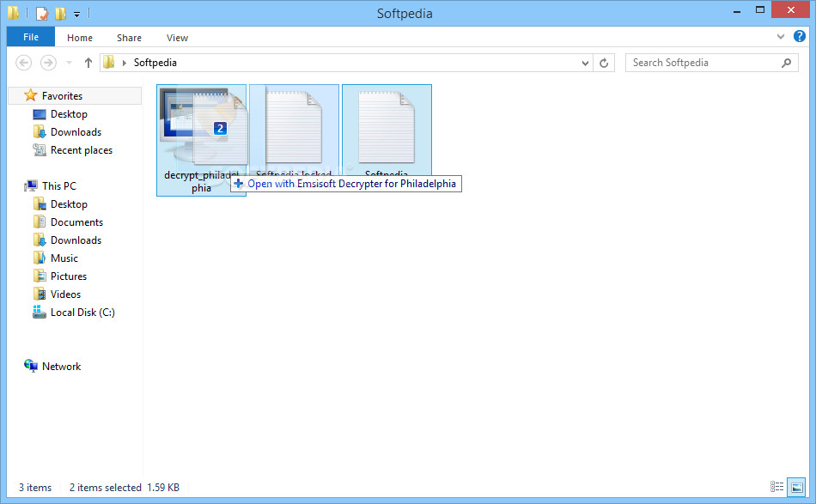Close the Softpedia window
Viewport: 816px width, 504px height.
(x=790, y=10)
